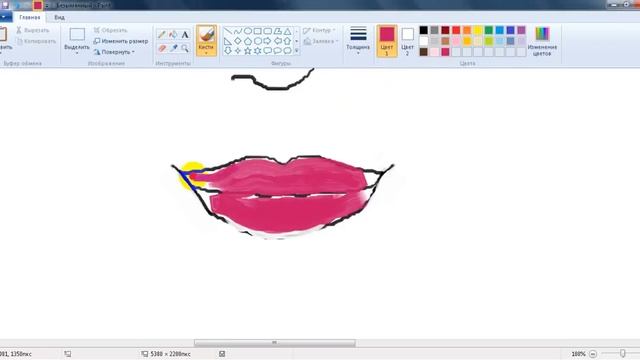Open the Paint file menu button
The image size is (640, 360).
(5, 17)
